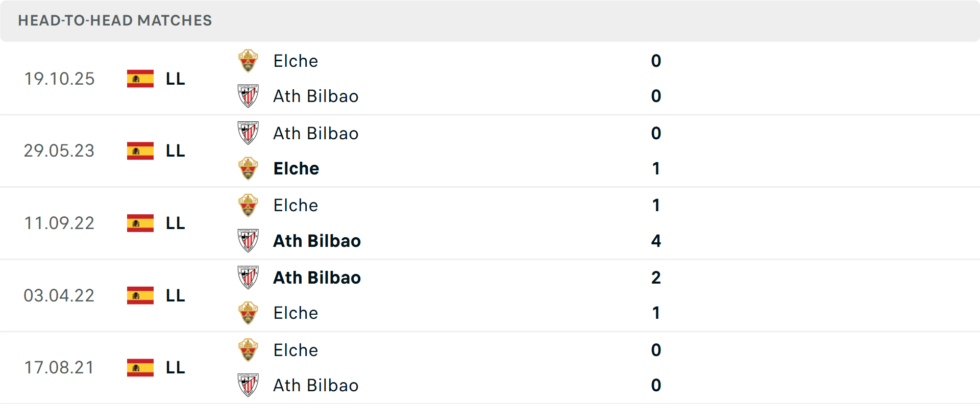Select the 29.05.23 match date
The image size is (980, 404).
coord(59,151)
